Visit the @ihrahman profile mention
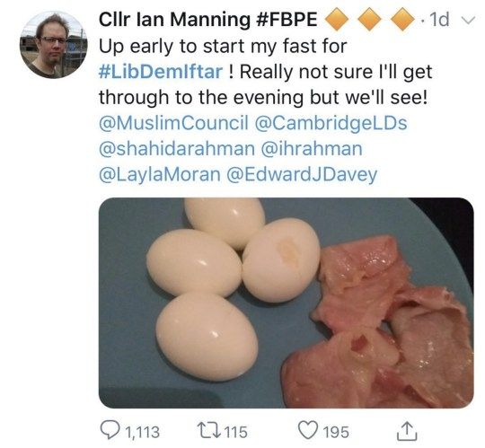 click(312, 149)
